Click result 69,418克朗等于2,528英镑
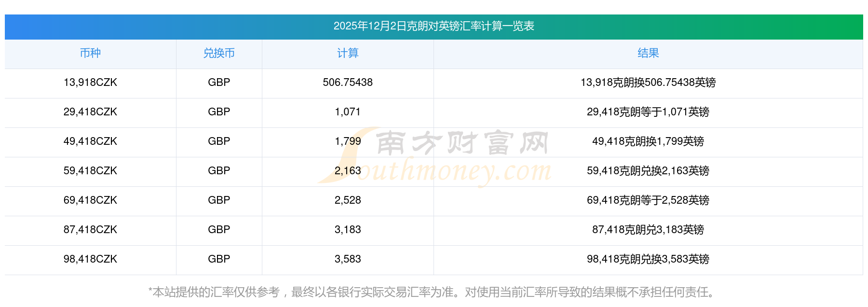This screenshot has height=307, width=868. point(648,200)
